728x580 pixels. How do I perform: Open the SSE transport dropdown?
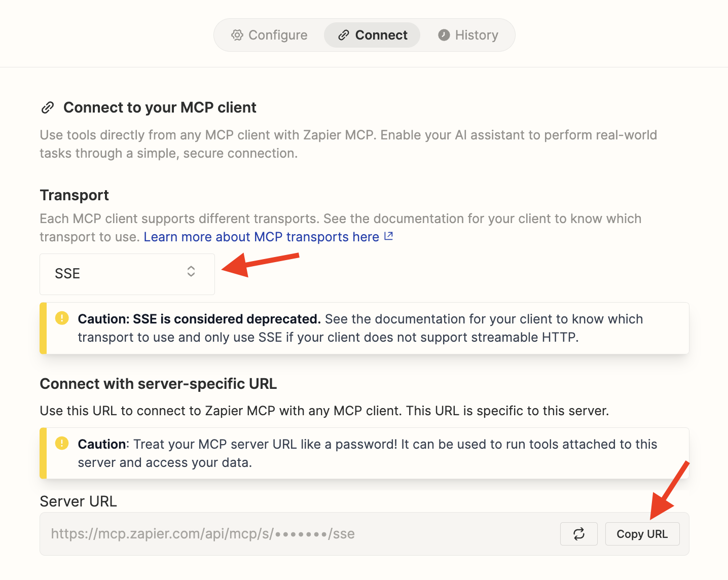pyautogui.click(x=127, y=274)
